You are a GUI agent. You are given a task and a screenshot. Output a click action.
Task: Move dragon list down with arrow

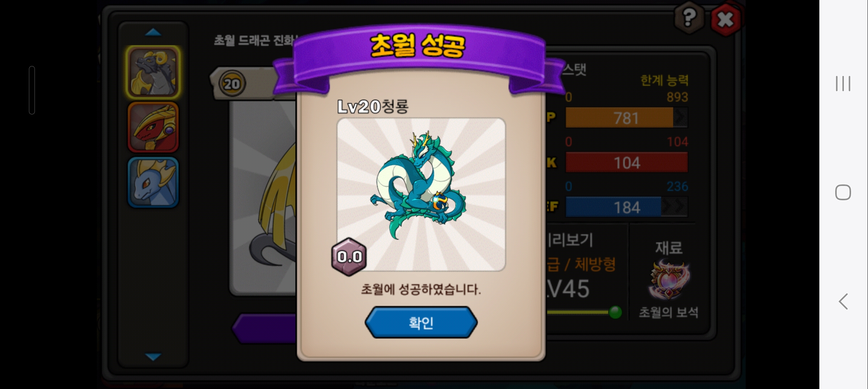153,357
